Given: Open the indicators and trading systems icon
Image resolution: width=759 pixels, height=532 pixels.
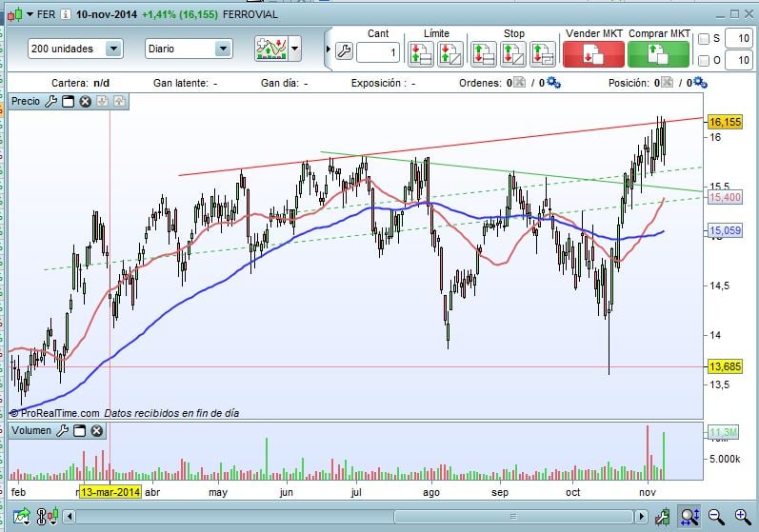Looking at the screenshot, I should [271, 49].
